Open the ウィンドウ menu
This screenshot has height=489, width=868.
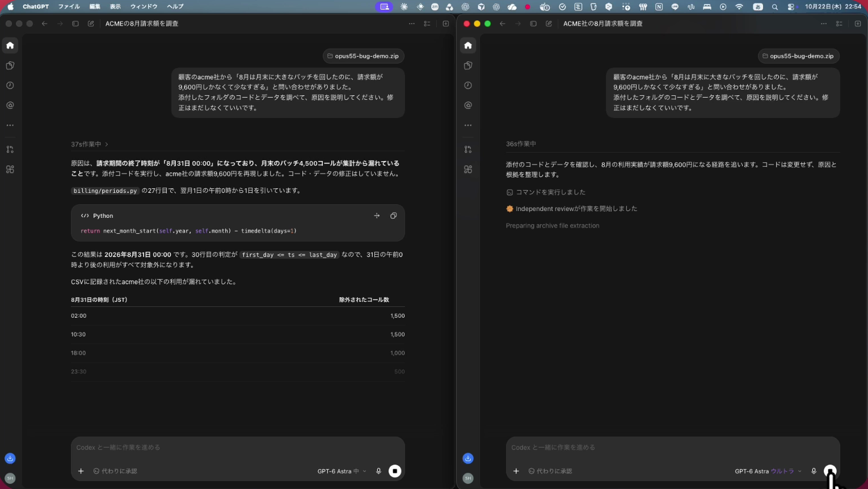pyautogui.click(x=144, y=7)
